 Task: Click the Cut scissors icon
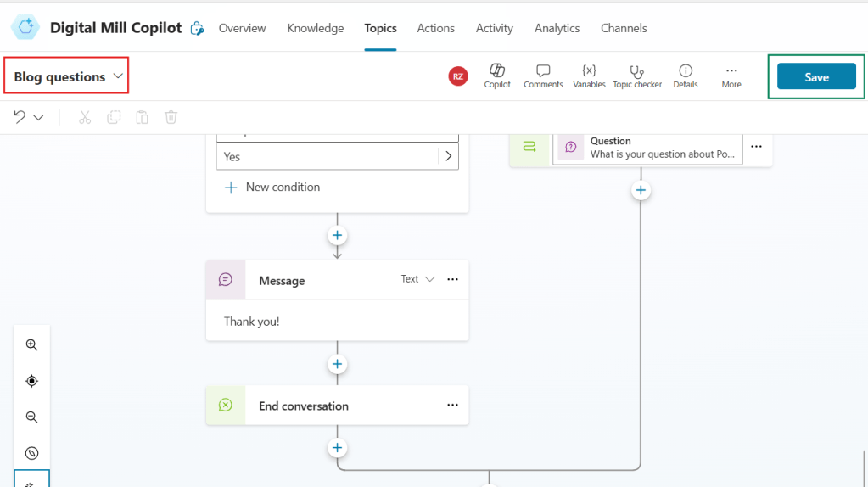tap(85, 117)
